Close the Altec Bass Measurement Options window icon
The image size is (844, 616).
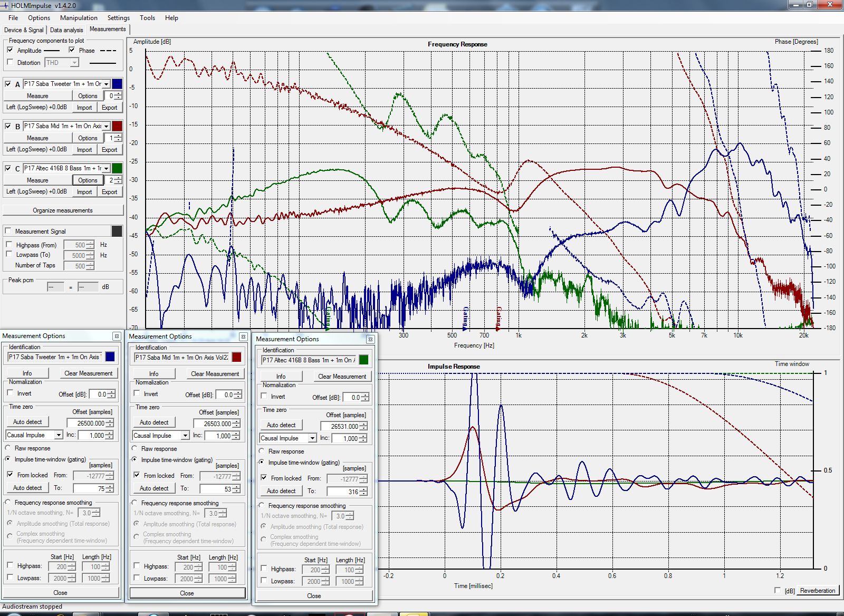click(370, 339)
